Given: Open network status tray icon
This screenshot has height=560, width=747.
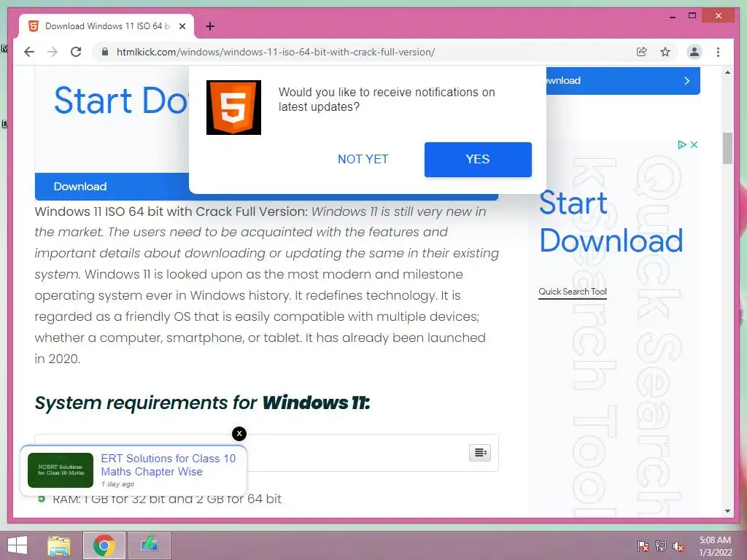Looking at the screenshot, I should coord(661,546).
